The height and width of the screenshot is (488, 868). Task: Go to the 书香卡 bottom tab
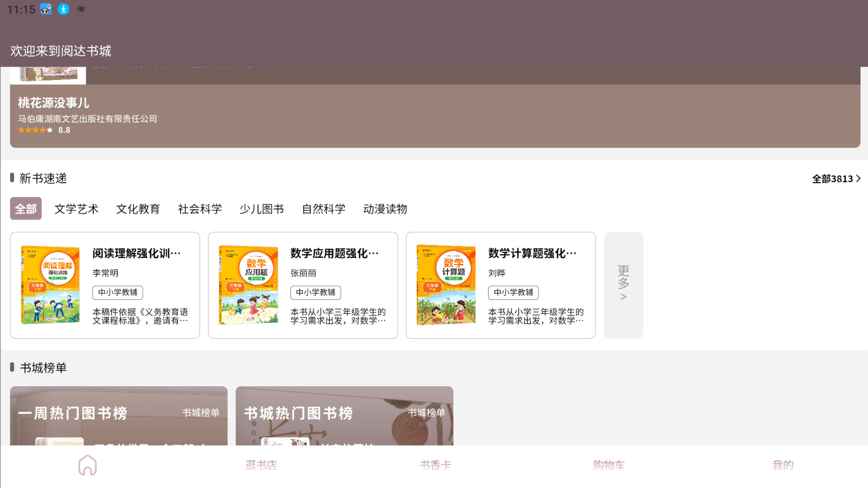point(435,465)
